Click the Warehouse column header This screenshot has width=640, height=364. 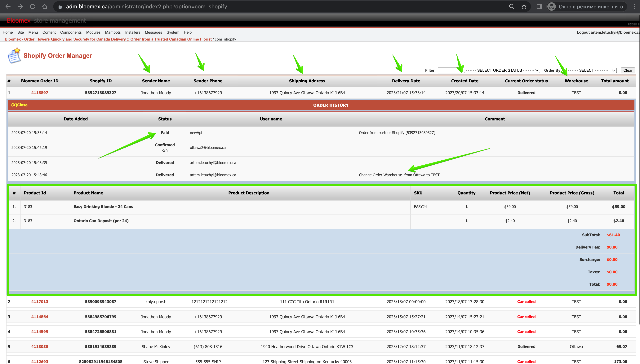click(x=576, y=81)
